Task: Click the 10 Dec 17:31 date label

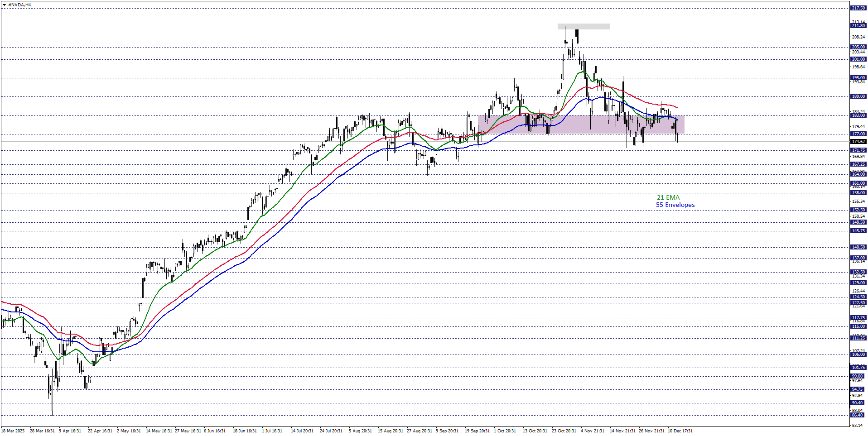Action: pos(680,431)
